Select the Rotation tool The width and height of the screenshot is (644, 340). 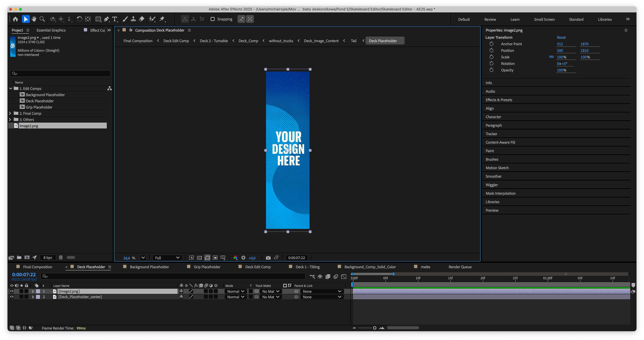pos(79,19)
